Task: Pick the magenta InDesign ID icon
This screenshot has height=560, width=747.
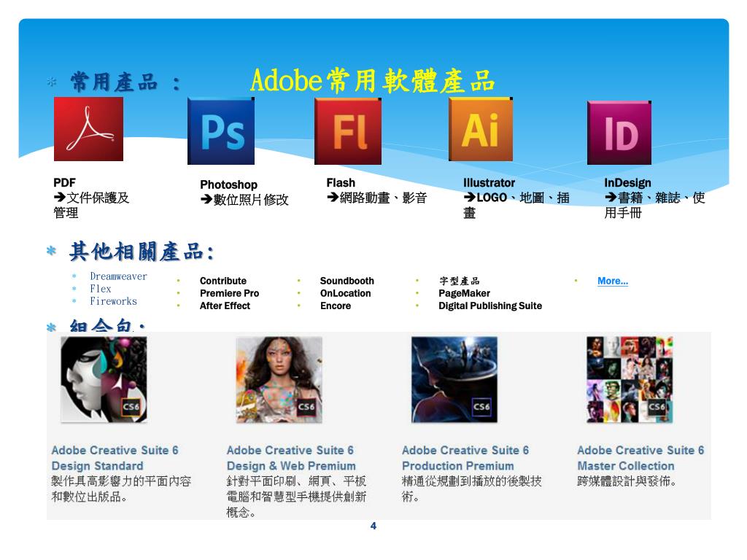Action: click(x=619, y=133)
